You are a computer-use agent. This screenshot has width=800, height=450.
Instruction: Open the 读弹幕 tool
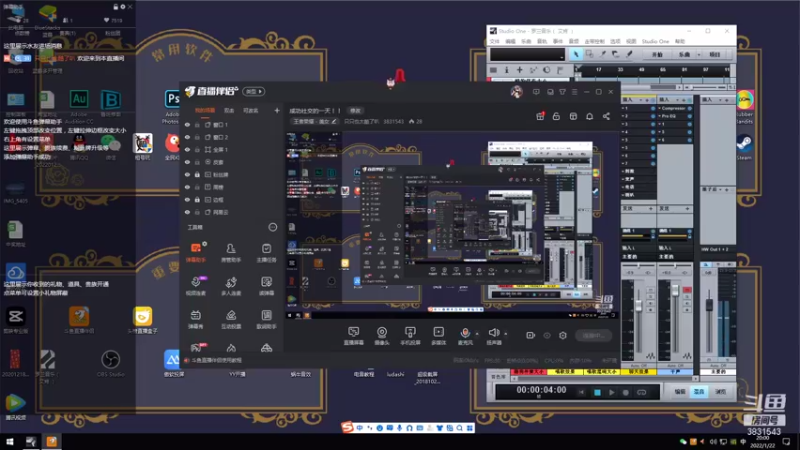tap(266, 286)
